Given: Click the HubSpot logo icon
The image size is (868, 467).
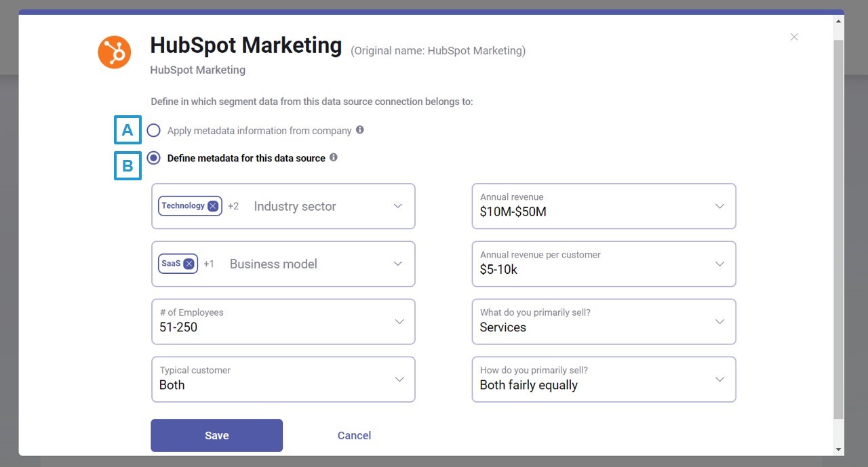Looking at the screenshot, I should click(x=114, y=52).
